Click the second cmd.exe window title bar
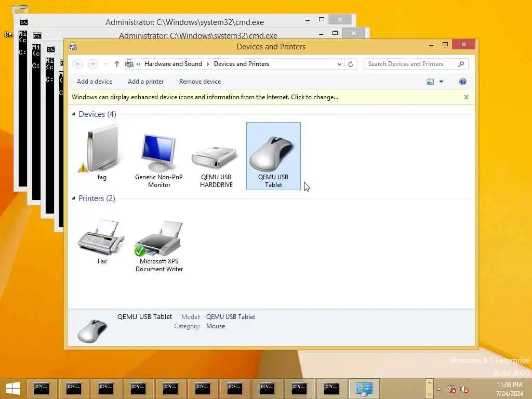532x399 pixels. coord(198,35)
